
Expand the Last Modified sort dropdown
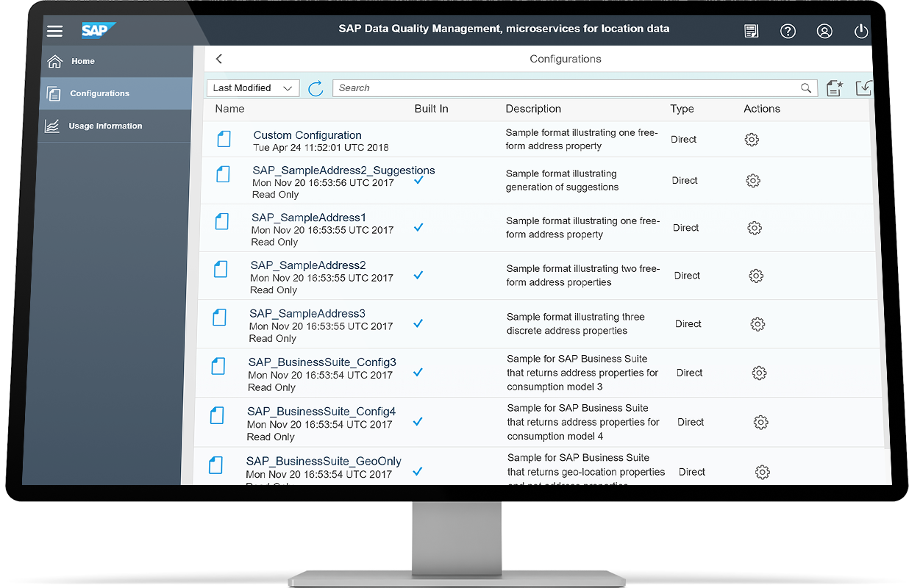[252, 88]
